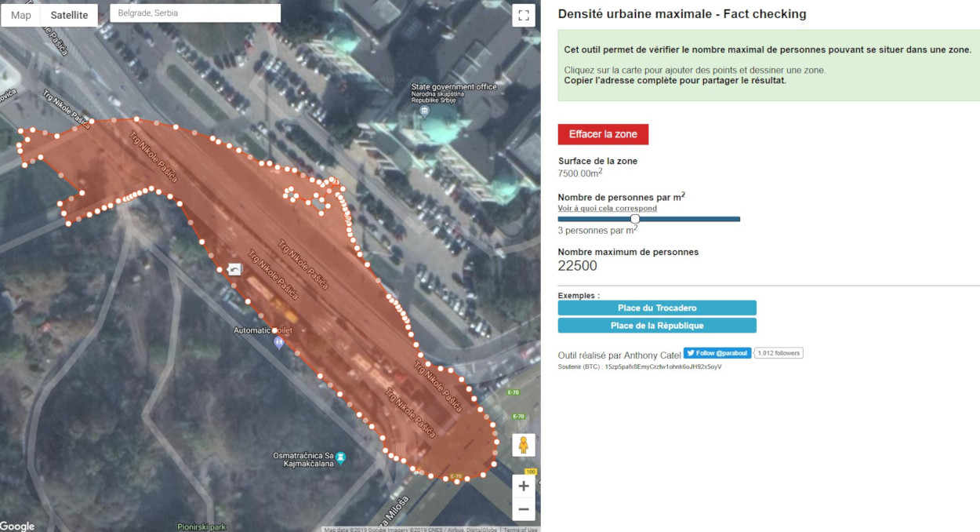Load the Place de la République example
980x532 pixels.
pyautogui.click(x=657, y=326)
